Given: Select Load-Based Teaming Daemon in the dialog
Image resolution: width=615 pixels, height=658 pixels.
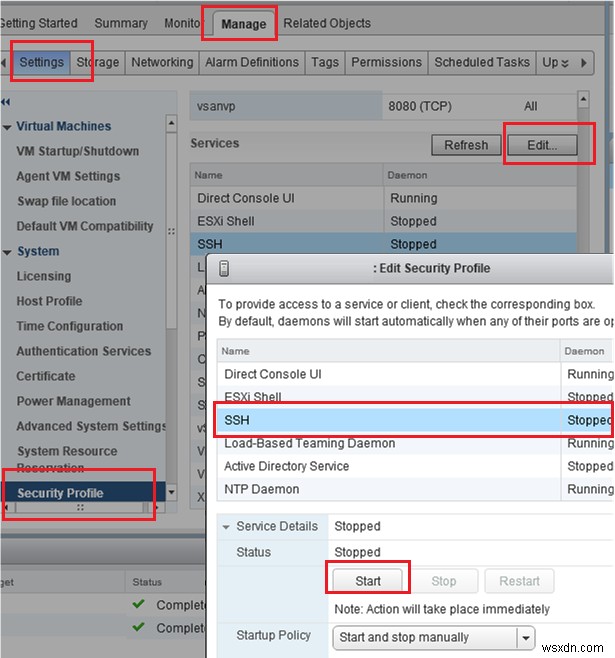Looking at the screenshot, I should pyautogui.click(x=415, y=443).
